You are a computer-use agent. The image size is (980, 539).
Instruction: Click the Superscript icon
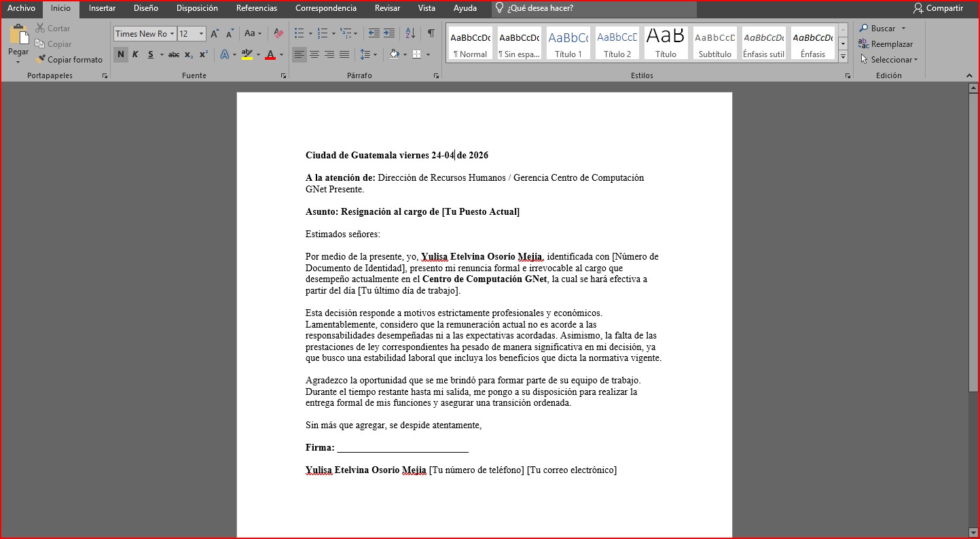(x=203, y=54)
